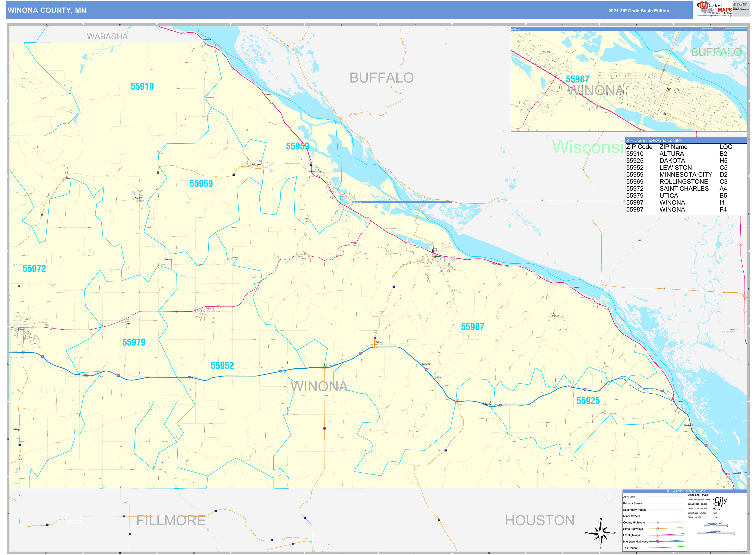Click the green Toll Roads line sample

[x=666, y=548]
